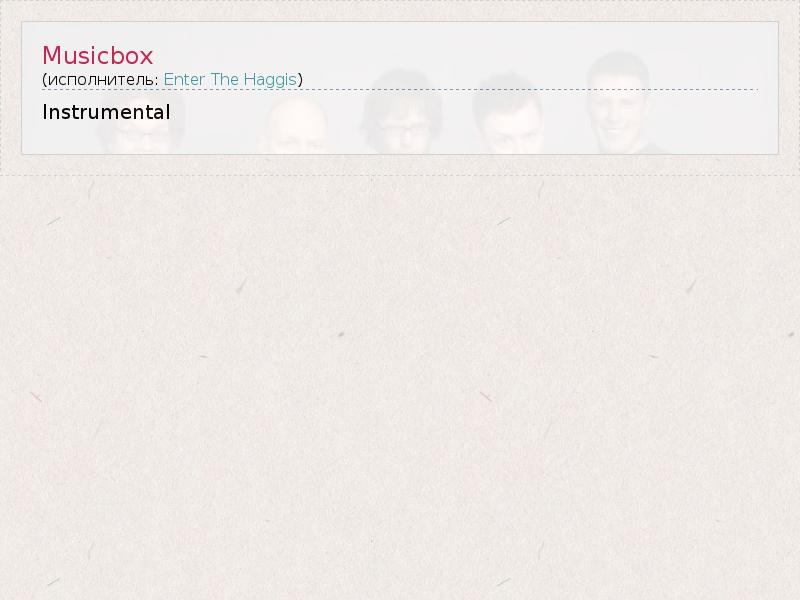This screenshot has width=800, height=600.
Task: Open the Enter The Haggis artist link
Action: 230,80
